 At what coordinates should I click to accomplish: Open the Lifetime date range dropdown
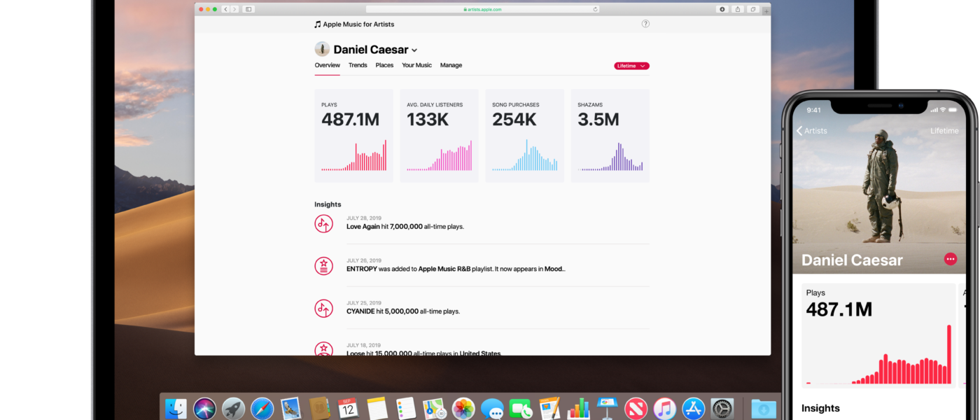click(631, 66)
